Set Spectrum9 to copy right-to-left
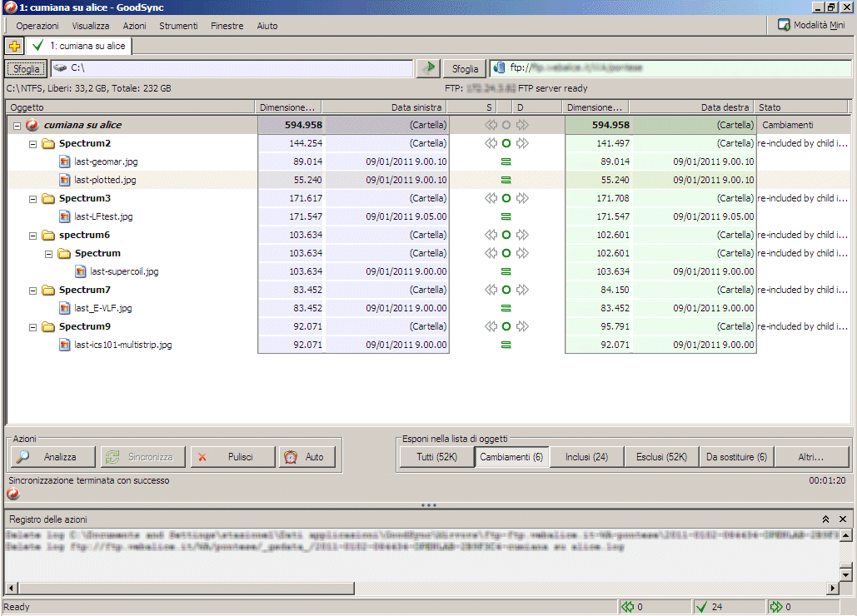This screenshot has width=857, height=616. pos(491,326)
